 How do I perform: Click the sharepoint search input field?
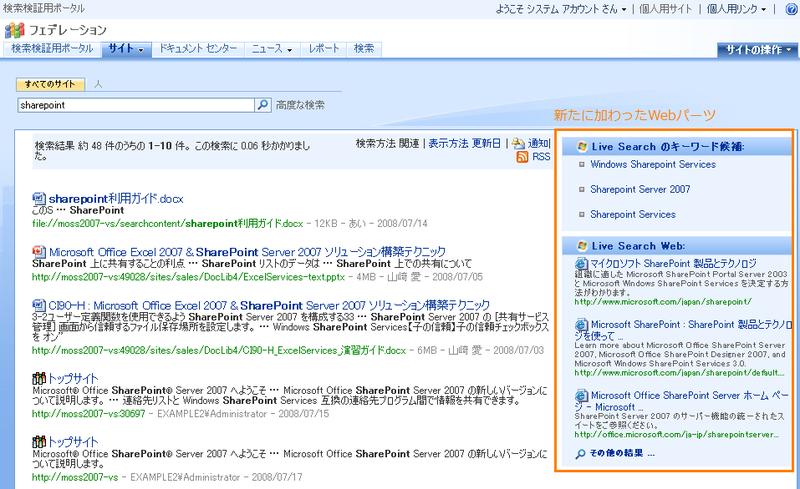pyautogui.click(x=136, y=105)
